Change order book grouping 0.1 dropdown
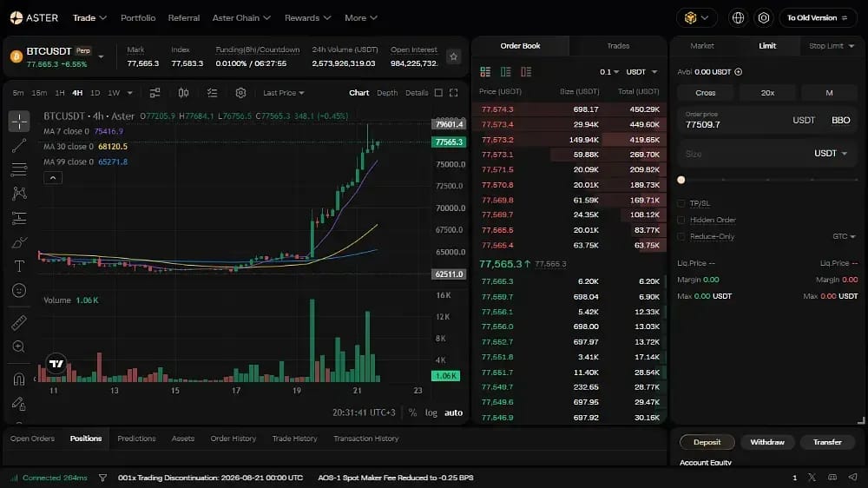Viewport: 868px width, 488px height. 609,72
